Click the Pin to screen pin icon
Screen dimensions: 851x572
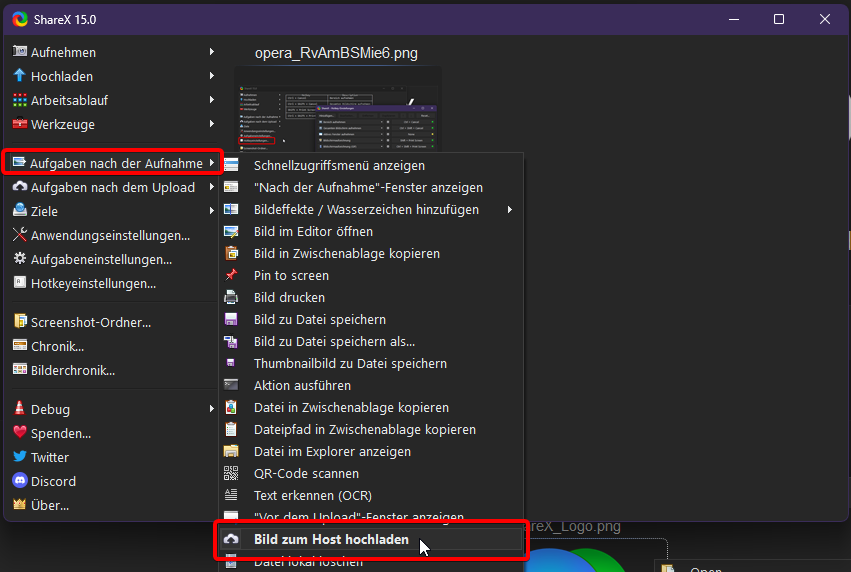point(232,276)
